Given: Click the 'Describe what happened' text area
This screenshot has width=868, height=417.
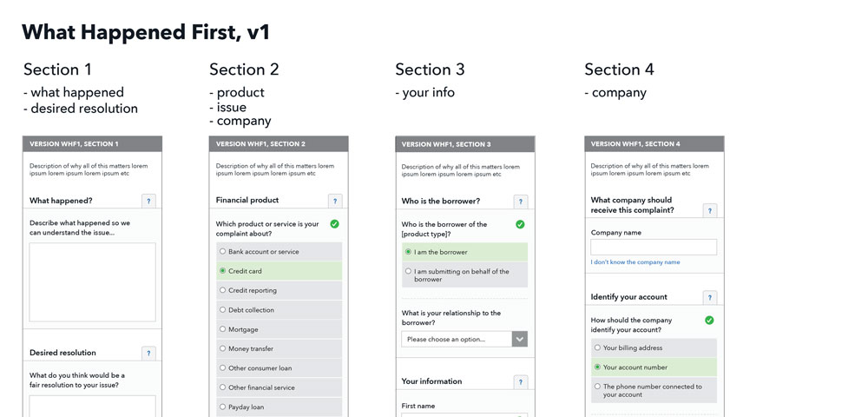Looking at the screenshot, I should tap(92, 282).
